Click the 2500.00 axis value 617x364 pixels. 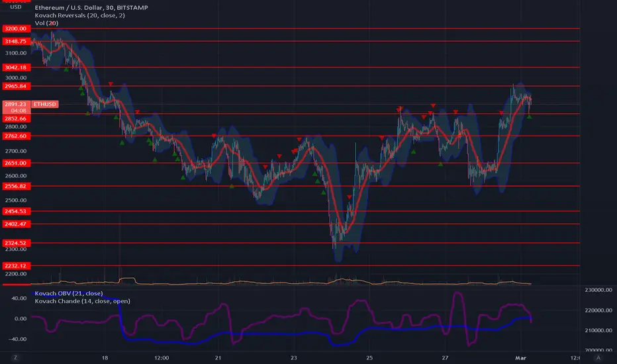(16, 200)
